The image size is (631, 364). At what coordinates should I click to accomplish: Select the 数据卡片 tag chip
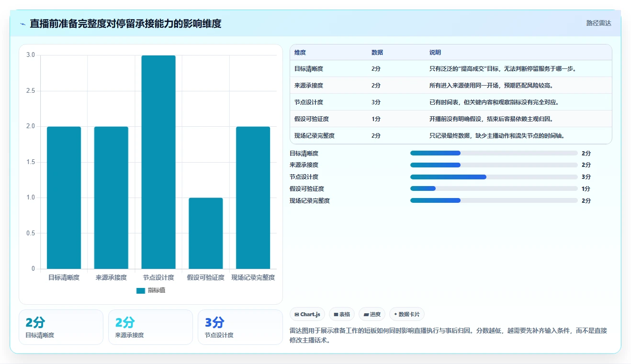click(406, 314)
